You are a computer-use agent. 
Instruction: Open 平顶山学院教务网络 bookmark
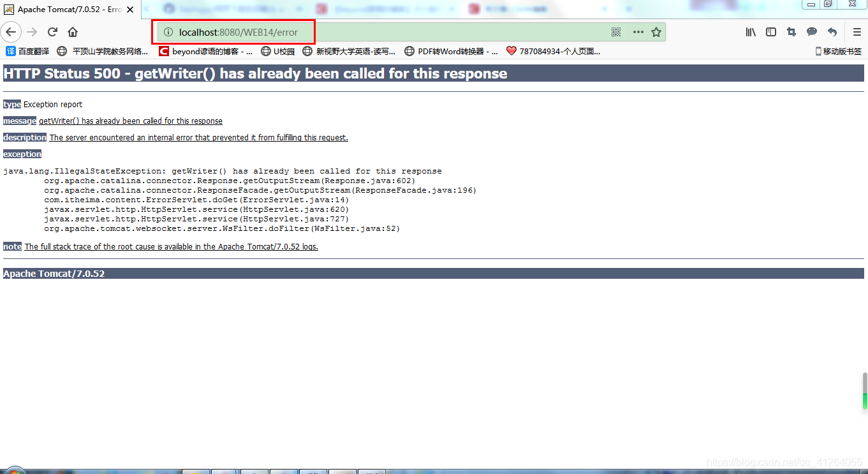[103, 51]
